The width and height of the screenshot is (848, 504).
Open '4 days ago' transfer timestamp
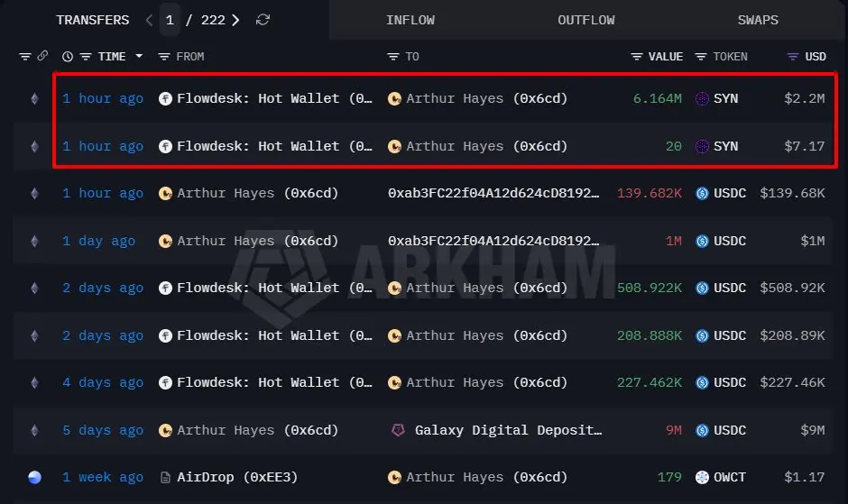tap(103, 382)
